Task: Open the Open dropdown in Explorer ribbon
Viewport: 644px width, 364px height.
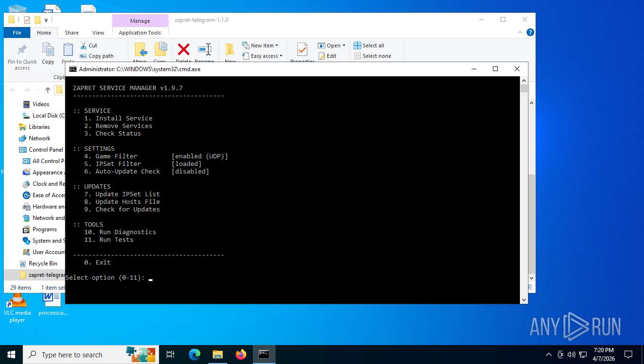Action: tap(331, 45)
